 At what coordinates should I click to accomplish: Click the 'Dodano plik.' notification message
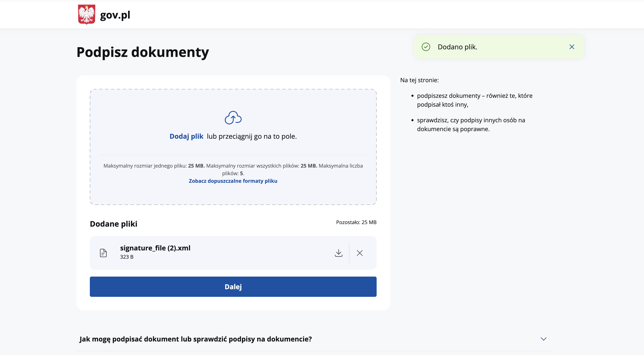457,47
